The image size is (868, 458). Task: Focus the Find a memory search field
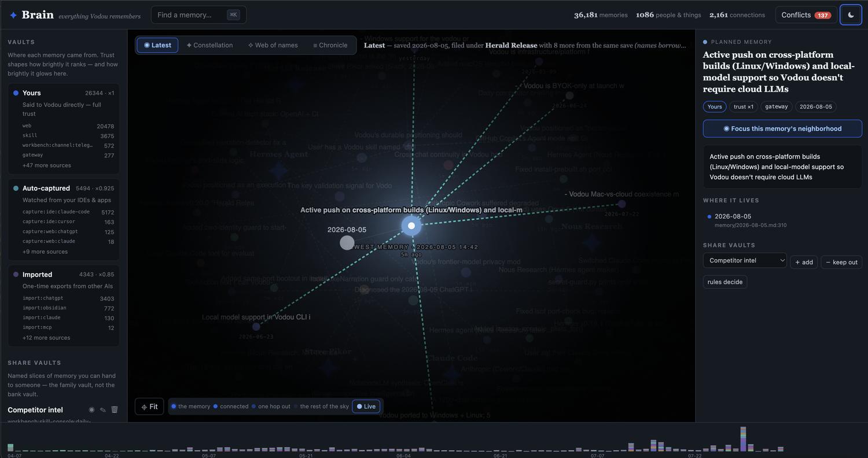(198, 15)
